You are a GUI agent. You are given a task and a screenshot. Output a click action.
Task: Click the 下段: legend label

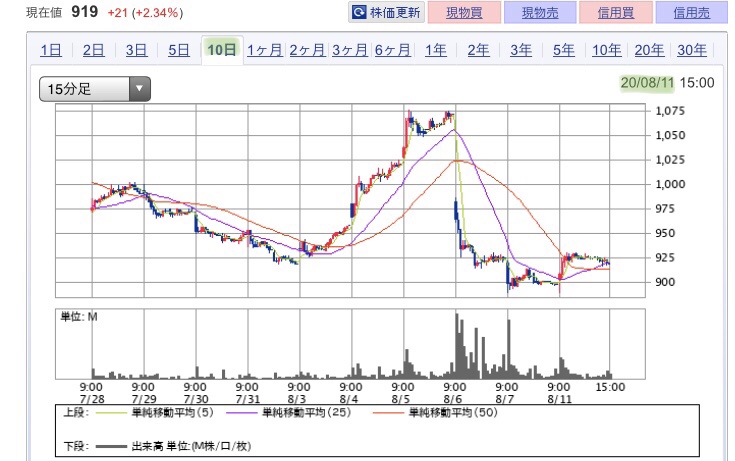(75, 446)
